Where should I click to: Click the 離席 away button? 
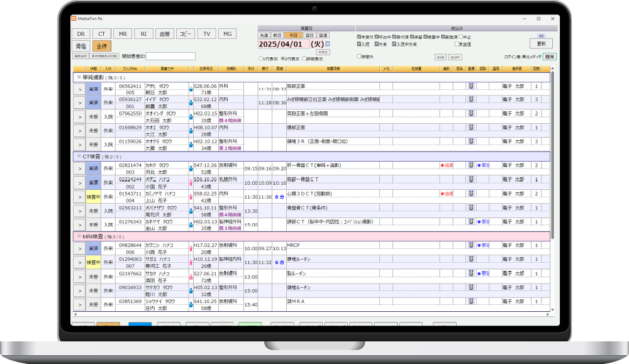point(550,57)
